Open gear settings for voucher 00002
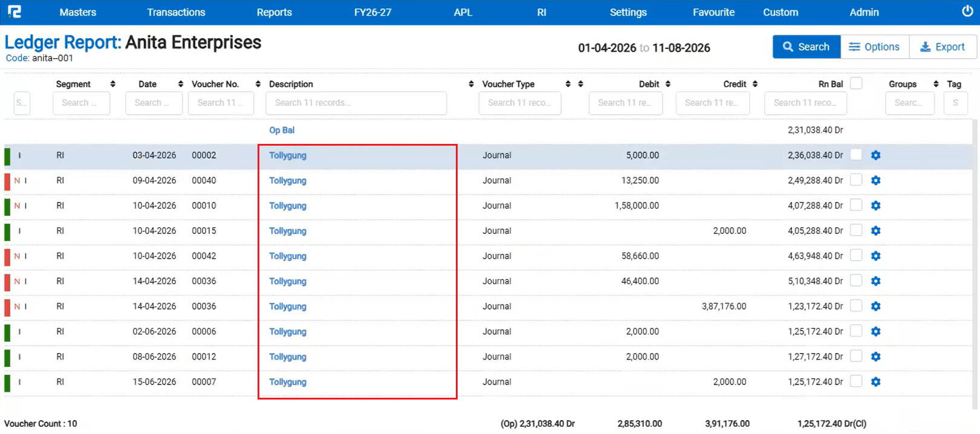The image size is (980, 434). (x=875, y=155)
